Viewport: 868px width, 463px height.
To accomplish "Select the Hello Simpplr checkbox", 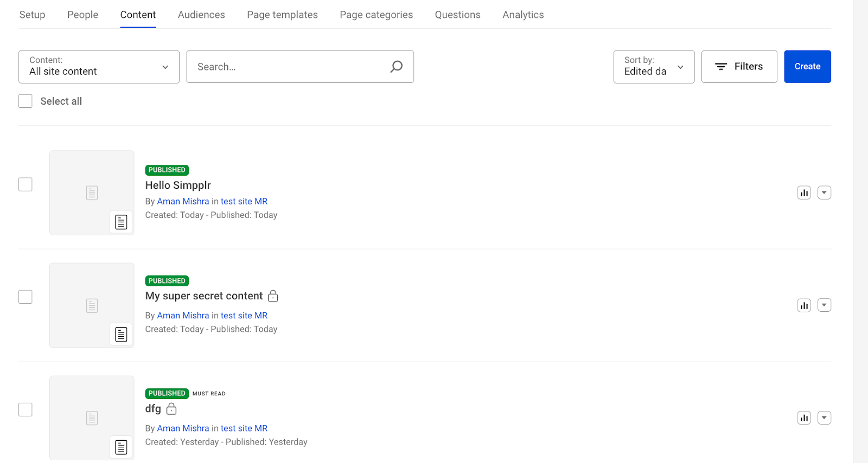I will (x=25, y=184).
